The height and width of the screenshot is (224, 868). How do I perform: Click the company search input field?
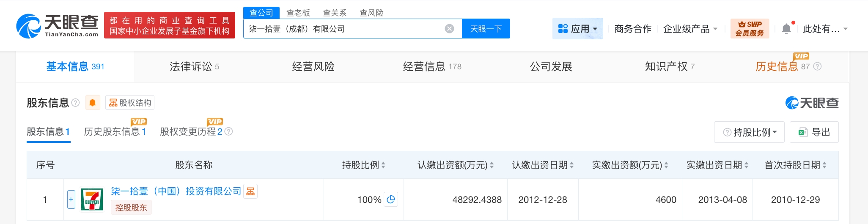point(343,29)
